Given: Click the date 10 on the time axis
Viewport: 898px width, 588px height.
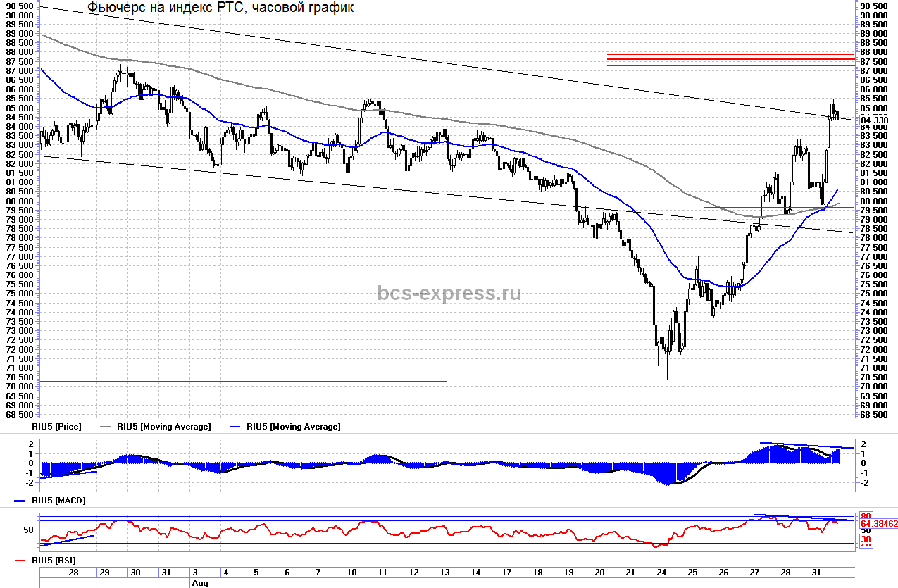Looking at the screenshot, I should [349, 573].
